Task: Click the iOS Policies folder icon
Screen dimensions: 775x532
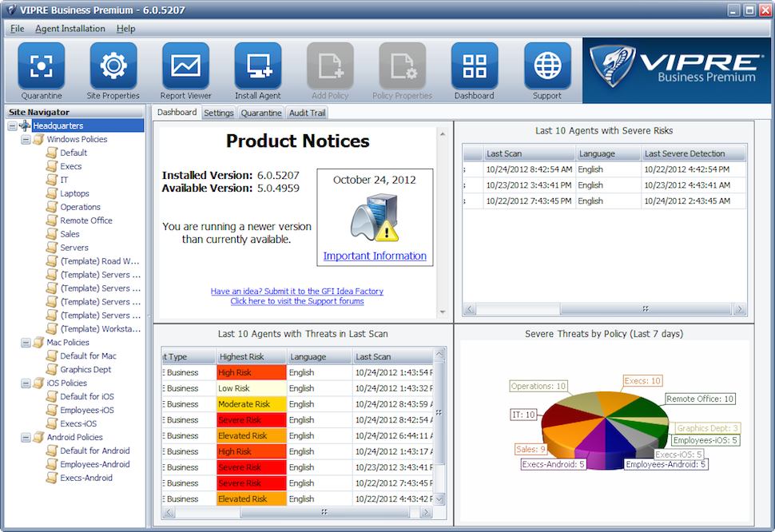Action: click(38, 383)
